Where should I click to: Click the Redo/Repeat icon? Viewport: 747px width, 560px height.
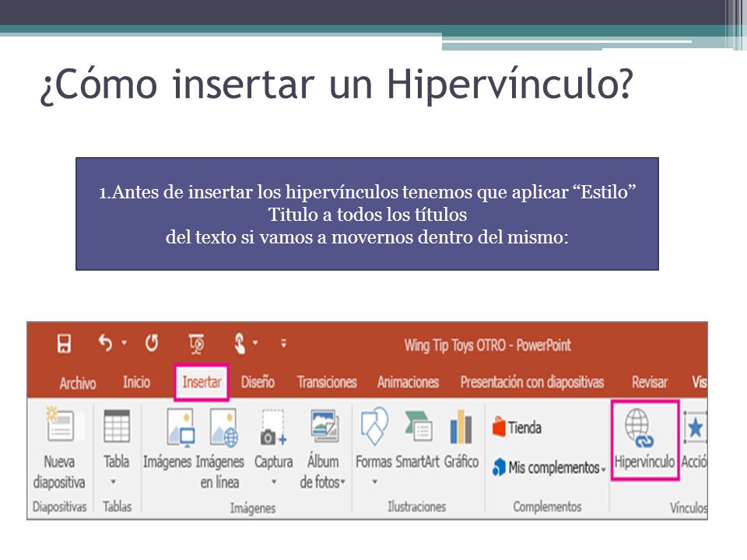pos(152,343)
